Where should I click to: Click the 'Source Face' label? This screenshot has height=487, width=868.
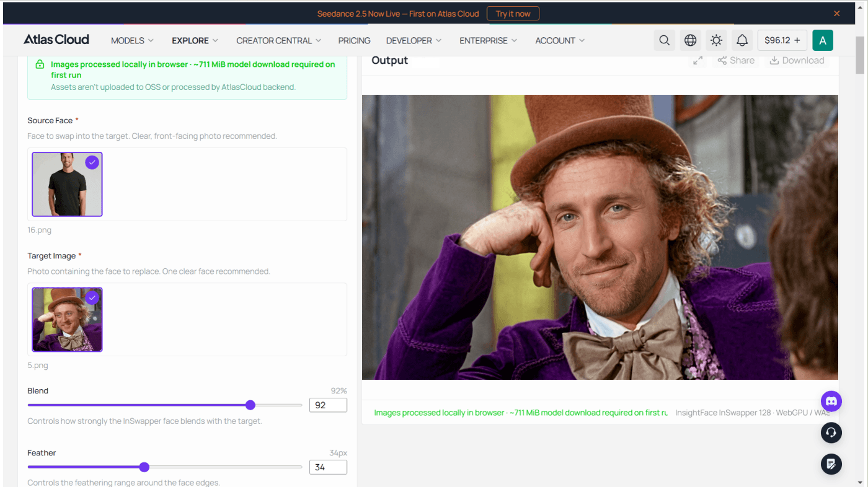pyautogui.click(x=50, y=120)
